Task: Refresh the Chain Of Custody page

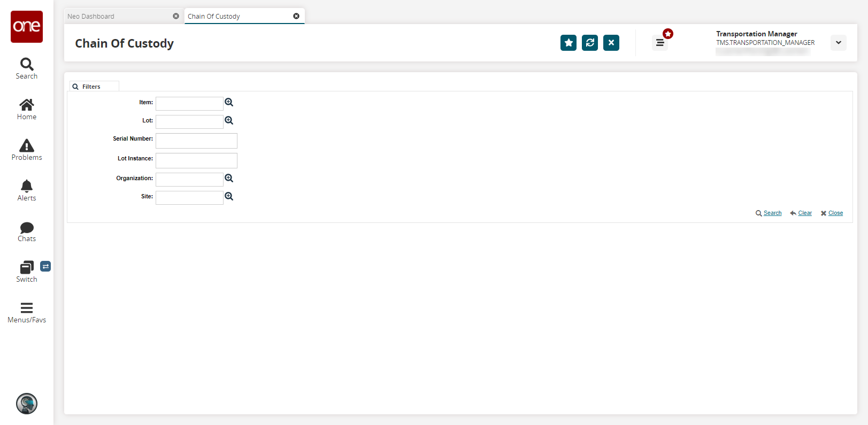Action: pos(589,43)
